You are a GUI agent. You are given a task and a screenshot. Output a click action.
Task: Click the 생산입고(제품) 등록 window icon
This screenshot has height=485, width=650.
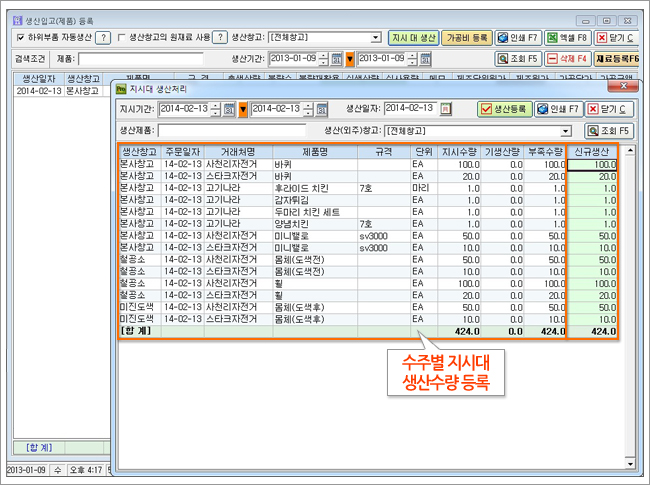[17, 21]
